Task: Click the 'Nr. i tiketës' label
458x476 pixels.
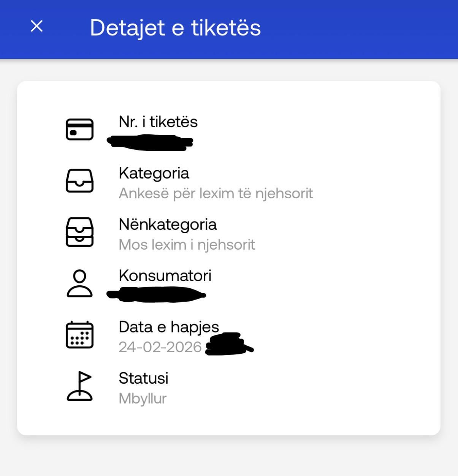Action: 158,122
